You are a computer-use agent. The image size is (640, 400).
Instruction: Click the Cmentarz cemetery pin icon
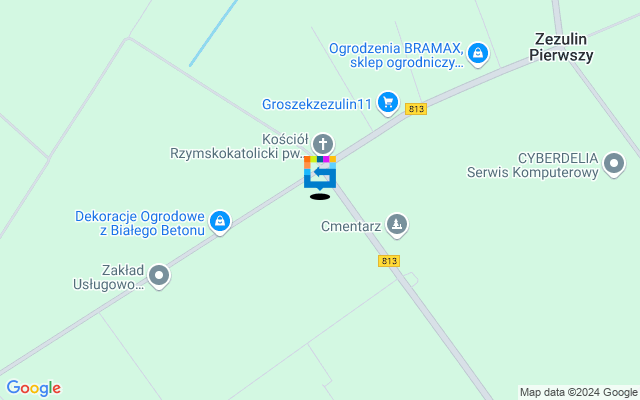pos(397,225)
